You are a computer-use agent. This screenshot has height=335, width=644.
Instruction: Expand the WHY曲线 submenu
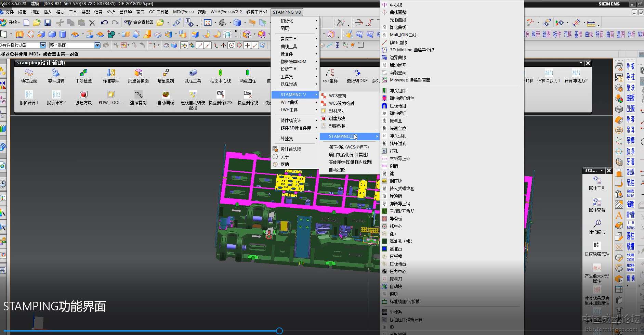click(295, 102)
